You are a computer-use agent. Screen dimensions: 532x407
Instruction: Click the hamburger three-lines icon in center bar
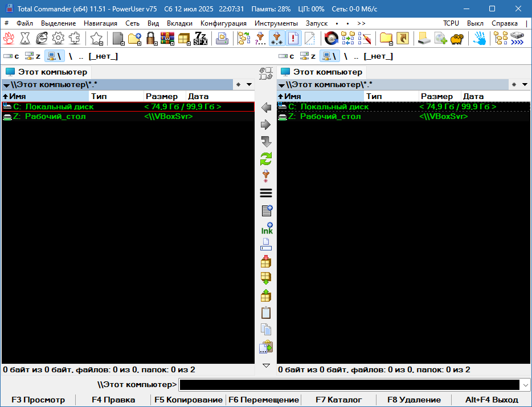click(266, 193)
